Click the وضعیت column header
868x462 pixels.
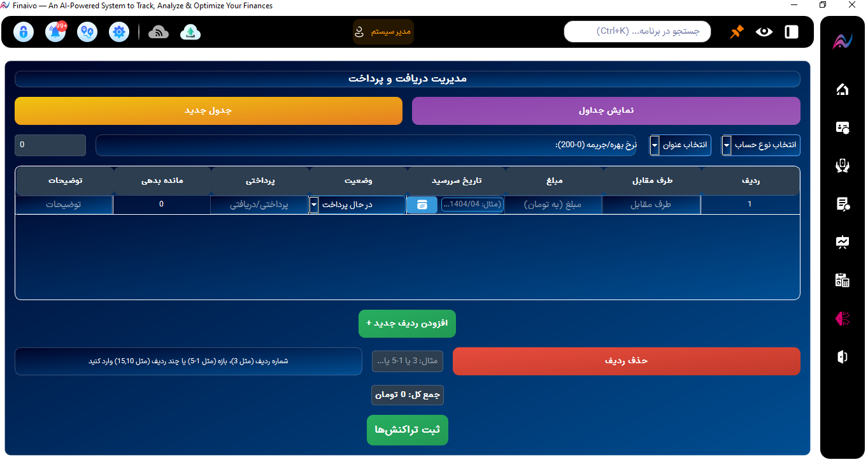358,181
